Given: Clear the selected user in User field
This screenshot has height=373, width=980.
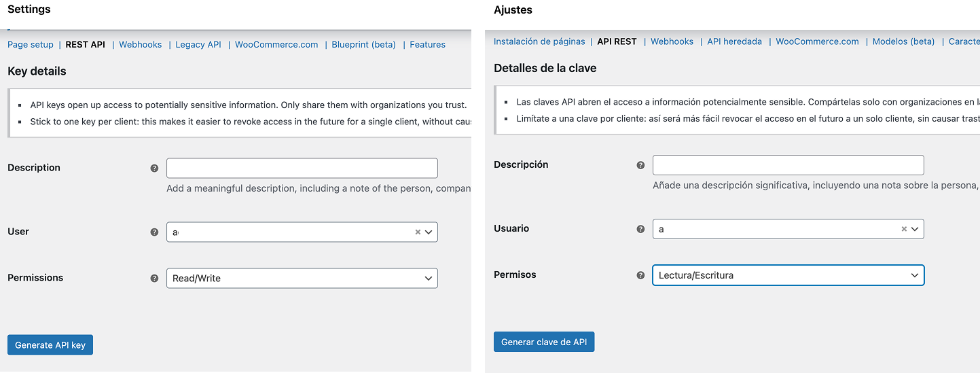Looking at the screenshot, I should 418,232.
